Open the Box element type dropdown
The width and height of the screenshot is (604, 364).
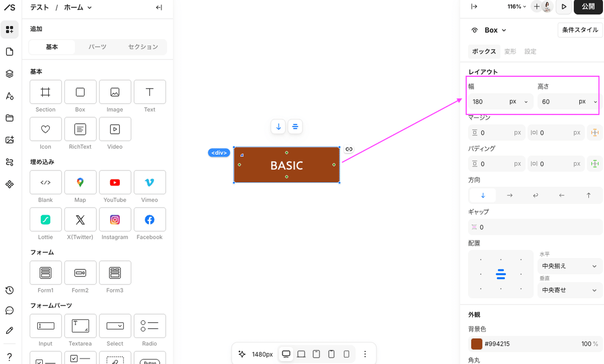click(x=495, y=30)
